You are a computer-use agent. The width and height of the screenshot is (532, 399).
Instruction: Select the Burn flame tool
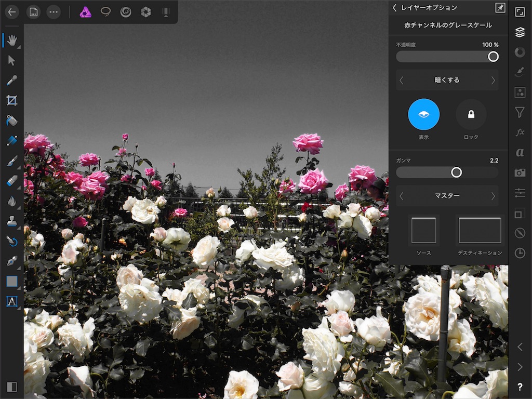coord(12,201)
